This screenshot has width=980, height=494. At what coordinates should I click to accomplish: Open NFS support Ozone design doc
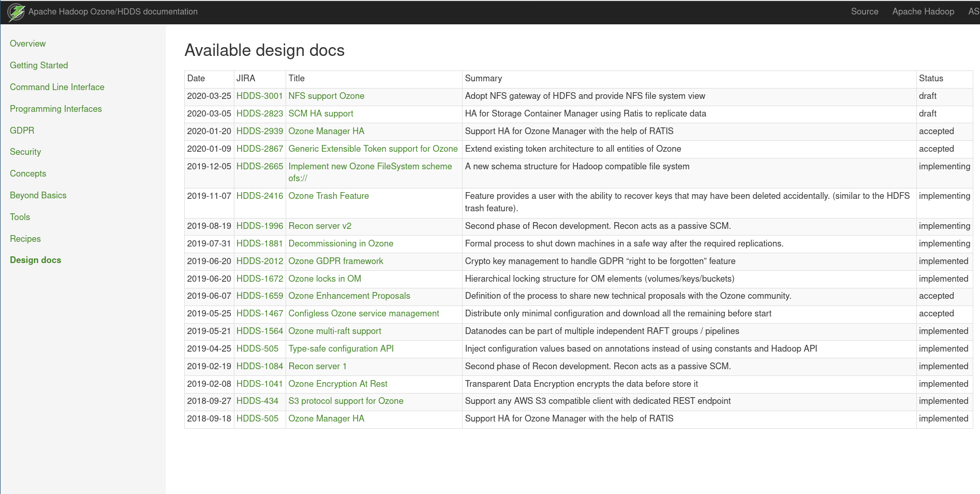pyautogui.click(x=326, y=96)
